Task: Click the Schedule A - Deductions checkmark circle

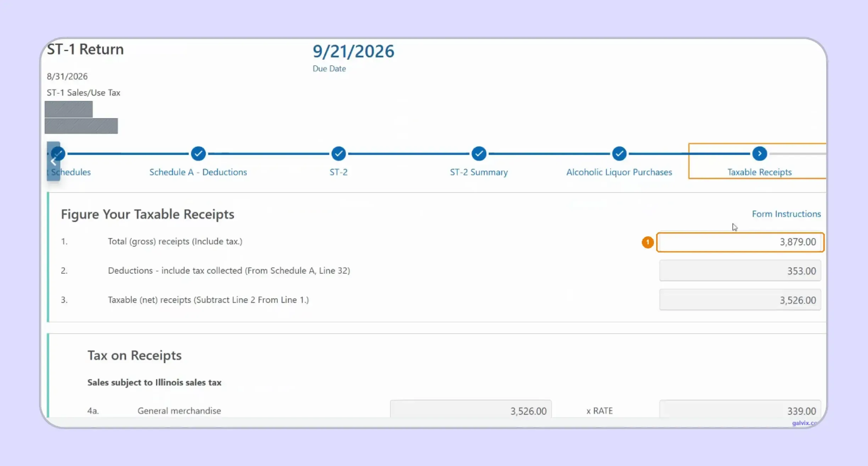Action: [198, 154]
